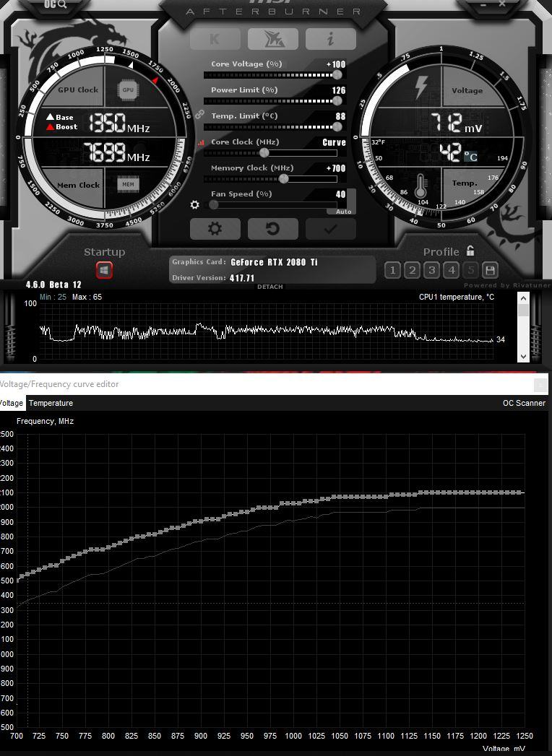Start the OC Scanner from curve editor
552x756 pixels.
pos(524,403)
